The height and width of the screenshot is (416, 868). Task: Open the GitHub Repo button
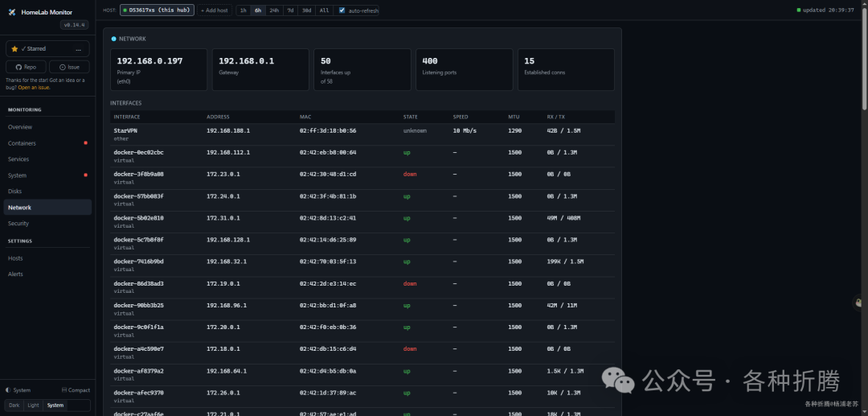(26, 67)
